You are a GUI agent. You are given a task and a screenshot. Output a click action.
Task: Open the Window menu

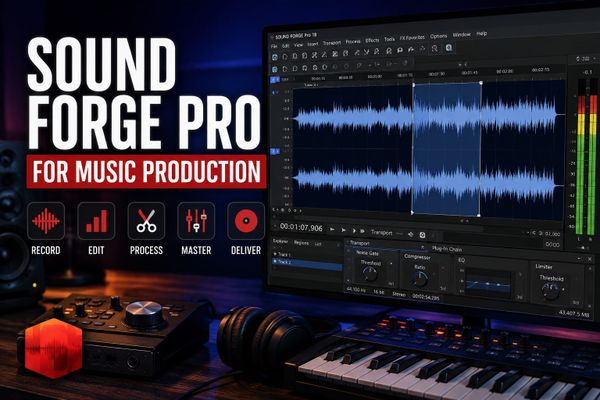point(461,34)
